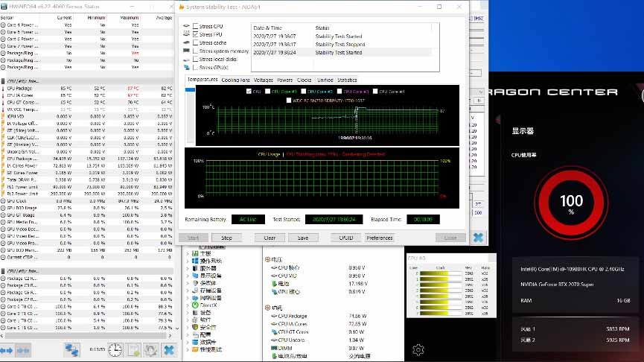Click the icon left of Stress CPU option
Screen dimensions: 644x362
coord(186,26)
